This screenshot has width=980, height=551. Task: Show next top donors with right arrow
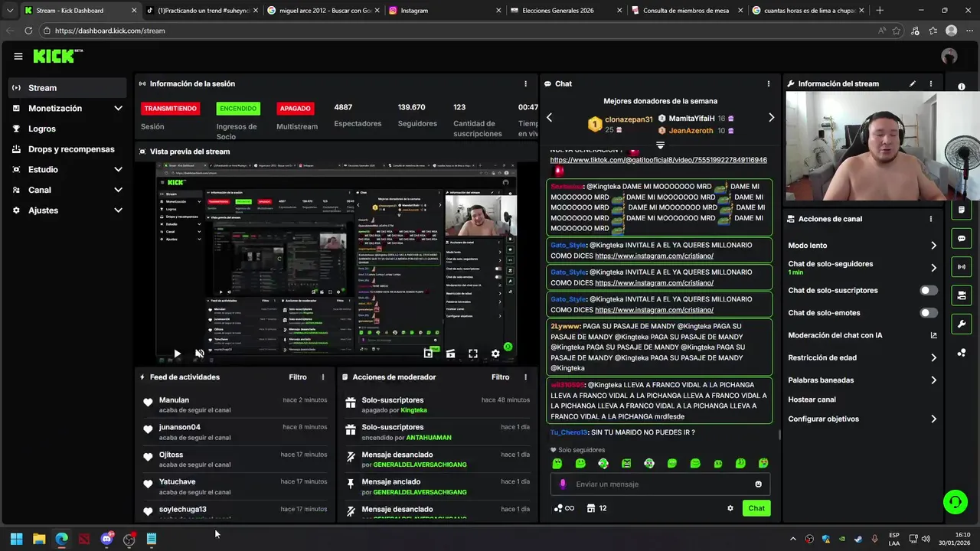(x=771, y=118)
